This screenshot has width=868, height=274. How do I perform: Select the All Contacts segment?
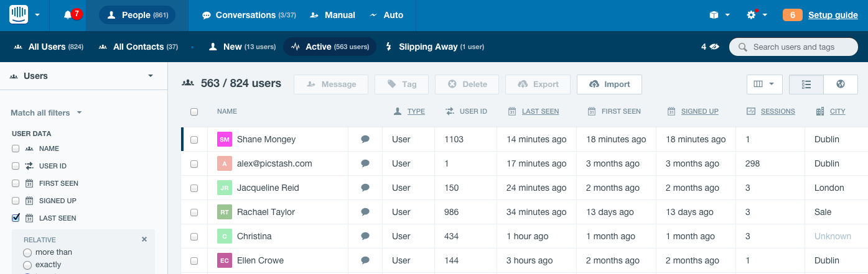138,47
